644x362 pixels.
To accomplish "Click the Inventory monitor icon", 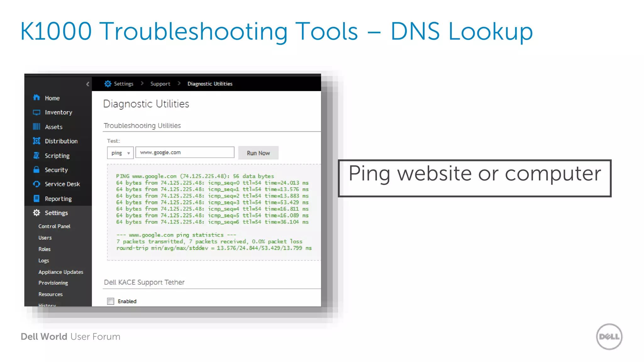I will tap(36, 112).
